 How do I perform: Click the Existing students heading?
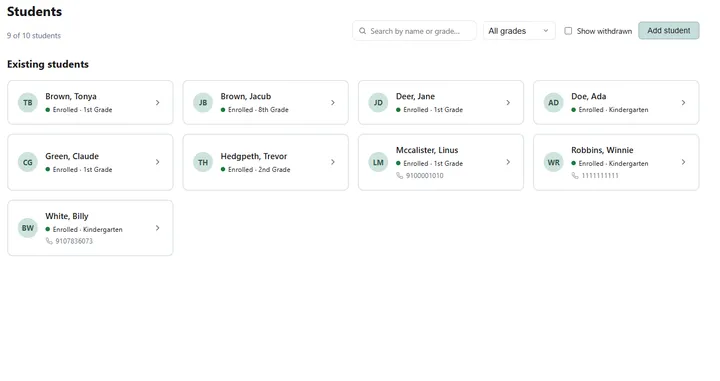(48, 64)
